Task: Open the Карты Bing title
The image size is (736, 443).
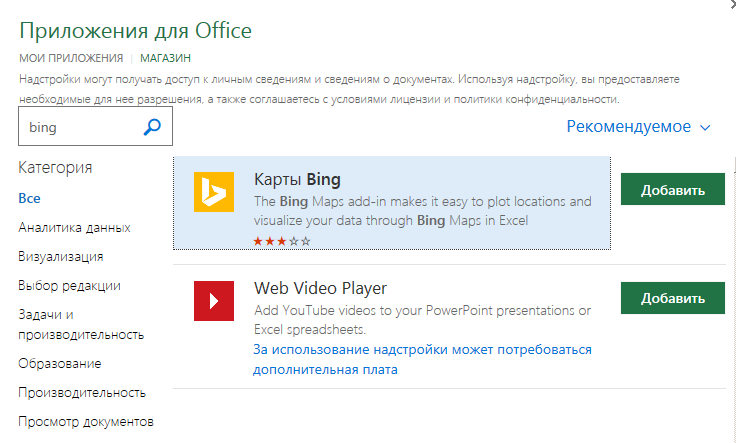Action: (297, 180)
